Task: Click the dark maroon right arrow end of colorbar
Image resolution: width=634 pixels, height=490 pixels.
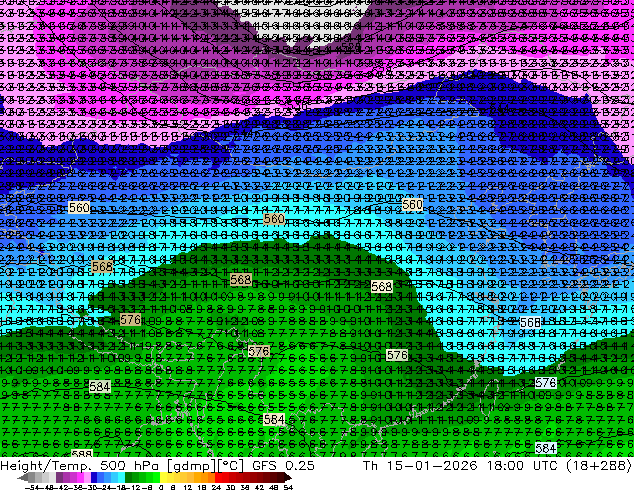Action: [x=288, y=478]
